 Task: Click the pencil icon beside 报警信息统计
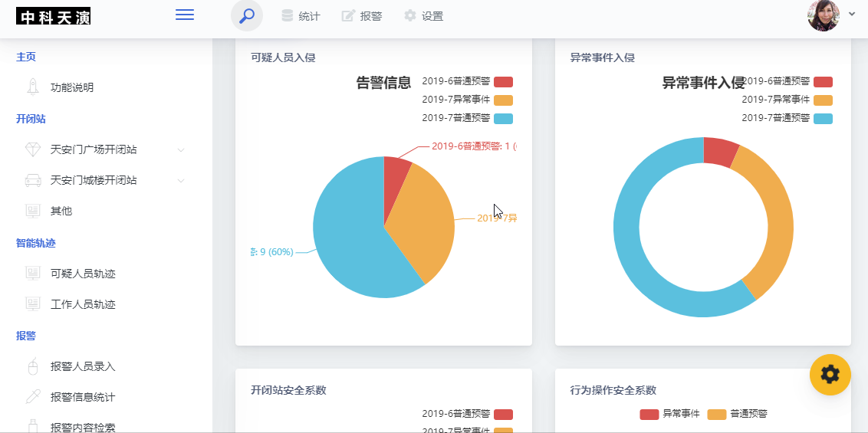pyautogui.click(x=33, y=397)
